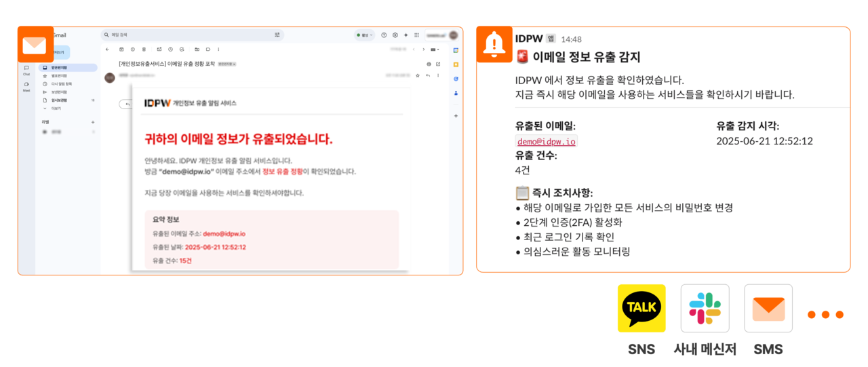Select 임시보관함 drafts folder
The image size is (868, 367).
point(67,100)
